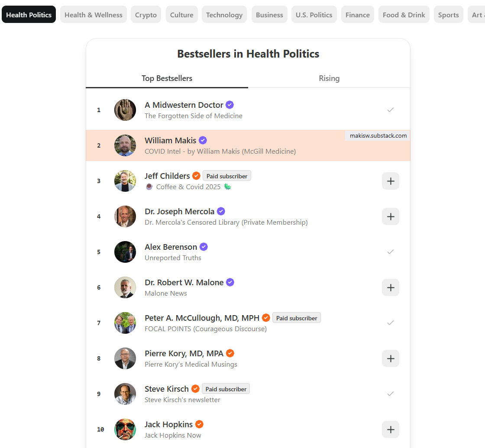This screenshot has height=448, width=485.
Task: Open Pierre Kory's profile photo
Action: pyautogui.click(x=125, y=358)
